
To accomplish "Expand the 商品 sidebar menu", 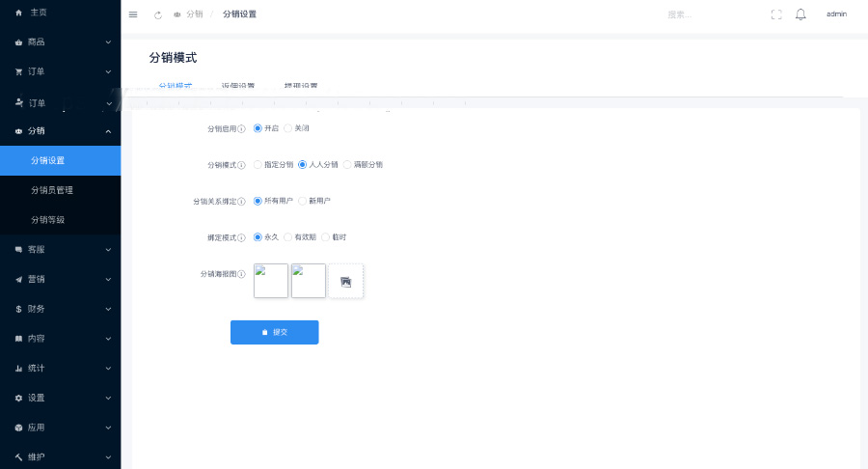I will tap(60, 42).
